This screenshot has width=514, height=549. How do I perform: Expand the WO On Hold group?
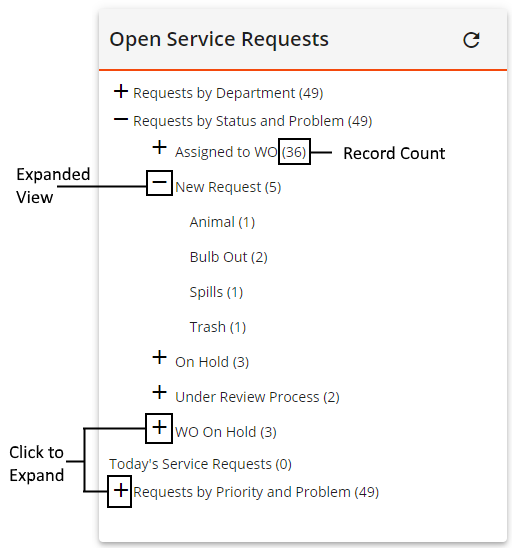click(159, 428)
